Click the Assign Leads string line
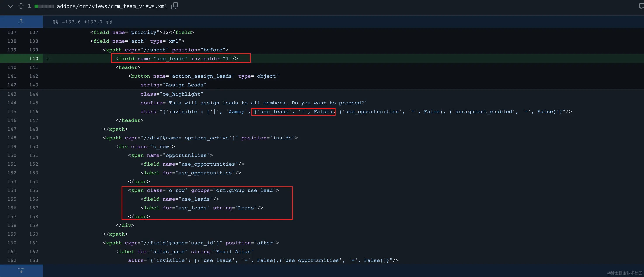This screenshot has width=644, height=277. tap(173, 85)
